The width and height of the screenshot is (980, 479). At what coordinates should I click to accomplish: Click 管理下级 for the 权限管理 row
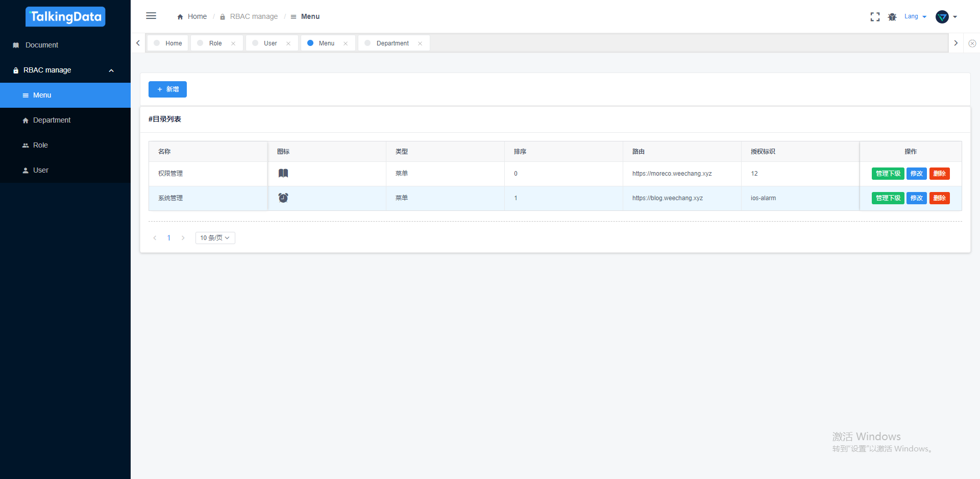(x=888, y=174)
